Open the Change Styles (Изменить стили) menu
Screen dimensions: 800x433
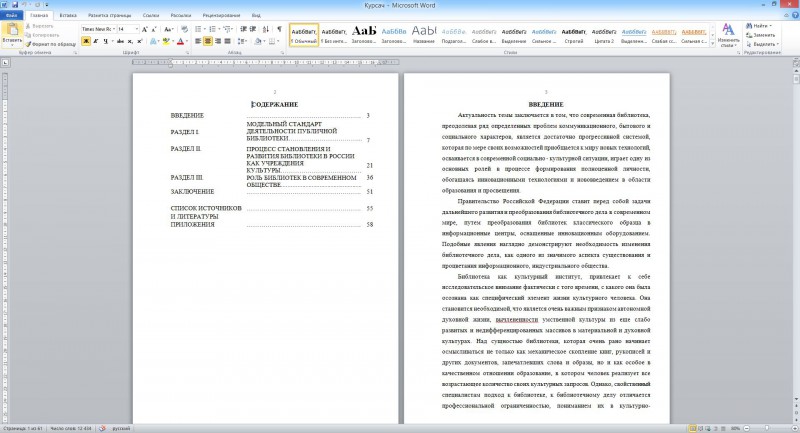(x=728, y=35)
